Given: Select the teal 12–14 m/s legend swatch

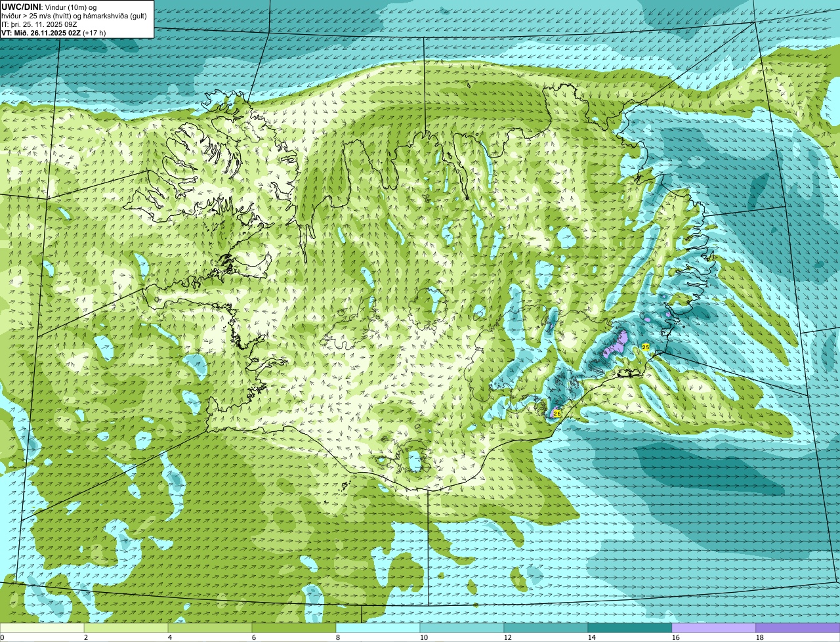Looking at the screenshot, I should (546, 628).
